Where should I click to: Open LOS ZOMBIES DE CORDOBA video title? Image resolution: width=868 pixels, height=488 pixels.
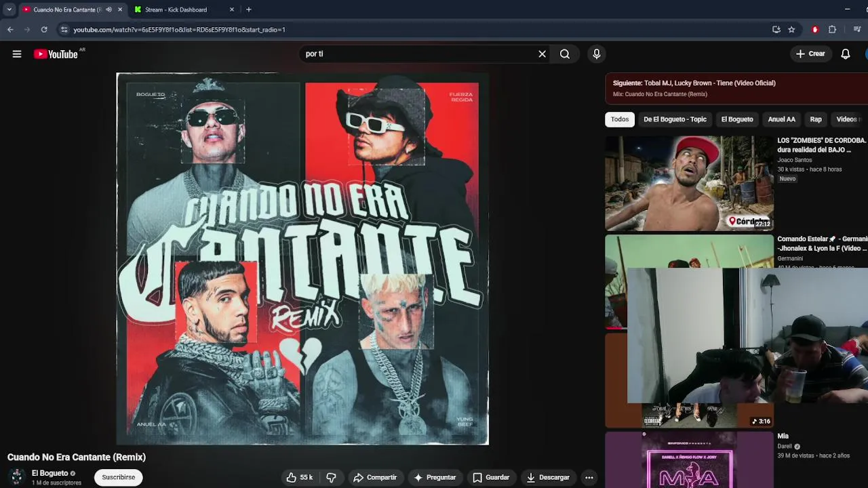coord(822,145)
